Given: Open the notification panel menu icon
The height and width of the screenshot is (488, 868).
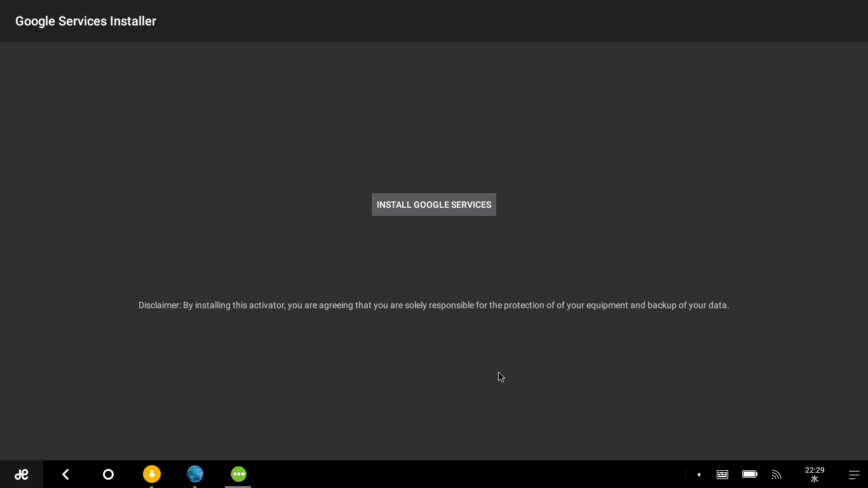Looking at the screenshot, I should pyautogui.click(x=854, y=475).
